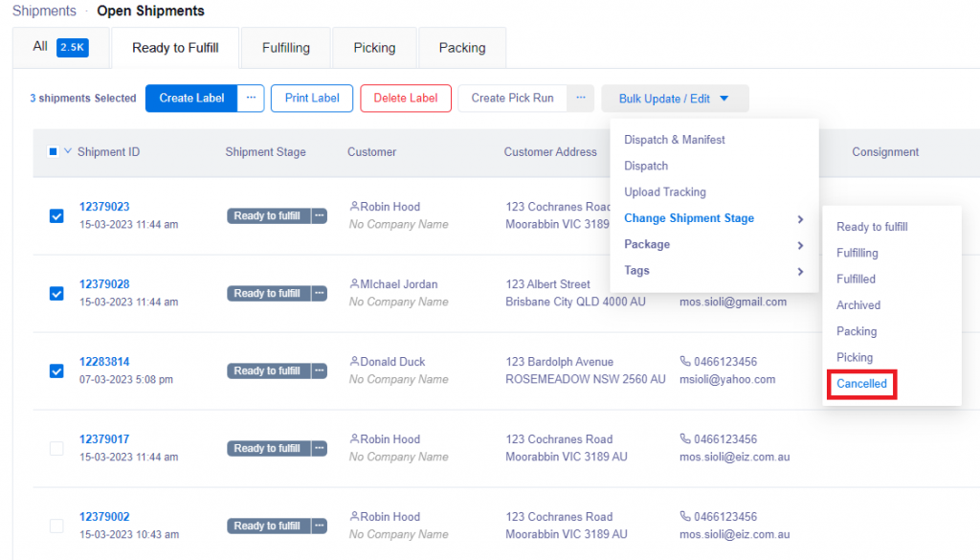Viewport: 980px width, 560px height.
Task: Switch to Picking tab
Action: coord(374,48)
